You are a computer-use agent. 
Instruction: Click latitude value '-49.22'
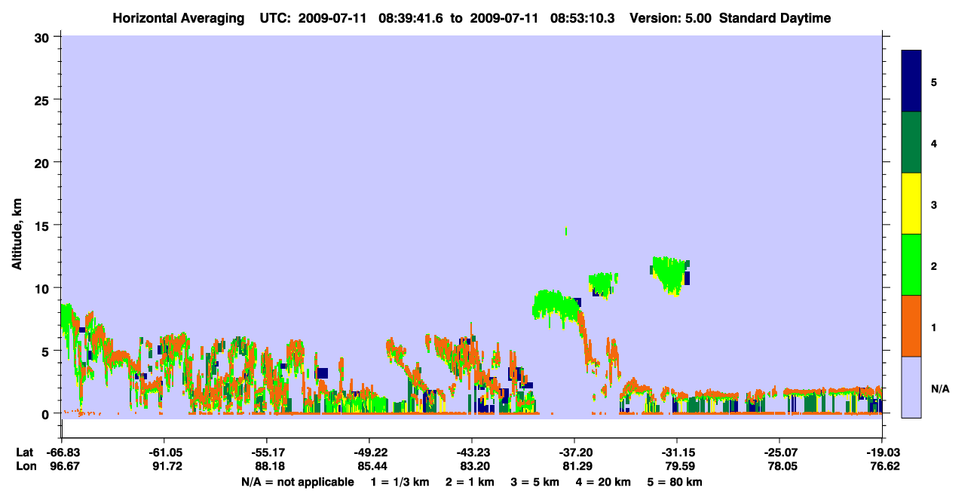pos(369,452)
